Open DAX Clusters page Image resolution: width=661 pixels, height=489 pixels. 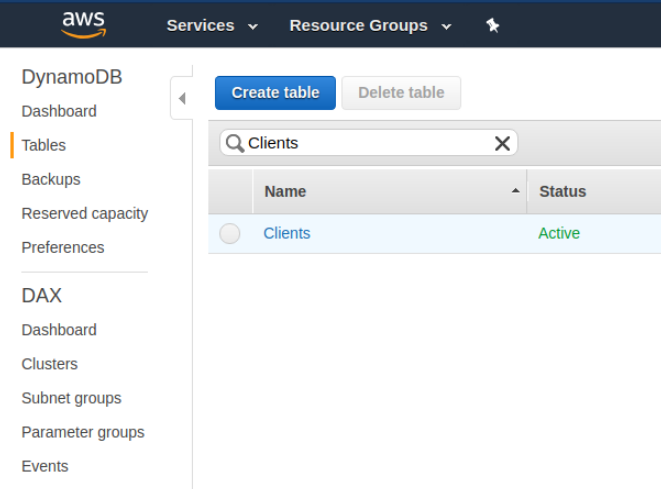[x=50, y=364]
